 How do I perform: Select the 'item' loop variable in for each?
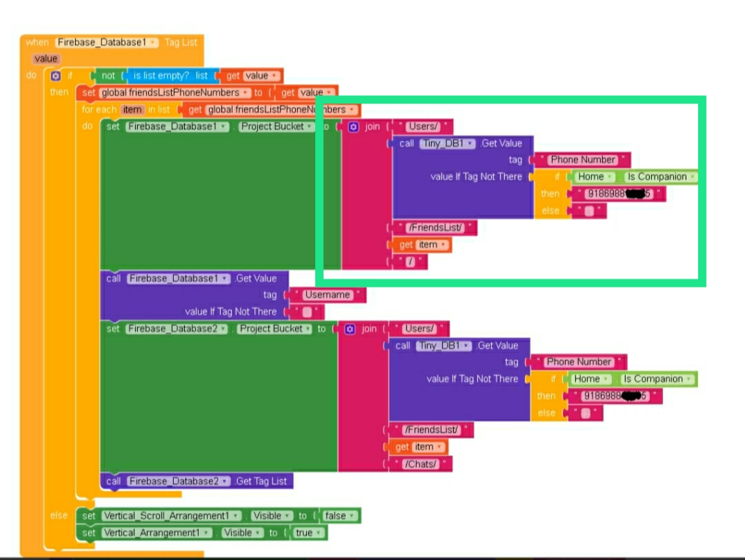pyautogui.click(x=132, y=110)
